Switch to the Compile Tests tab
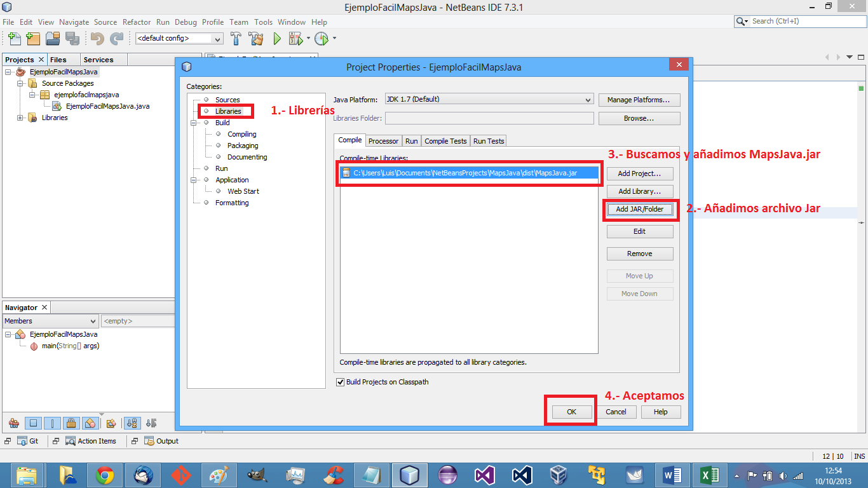The height and width of the screenshot is (488, 868). [x=445, y=141]
